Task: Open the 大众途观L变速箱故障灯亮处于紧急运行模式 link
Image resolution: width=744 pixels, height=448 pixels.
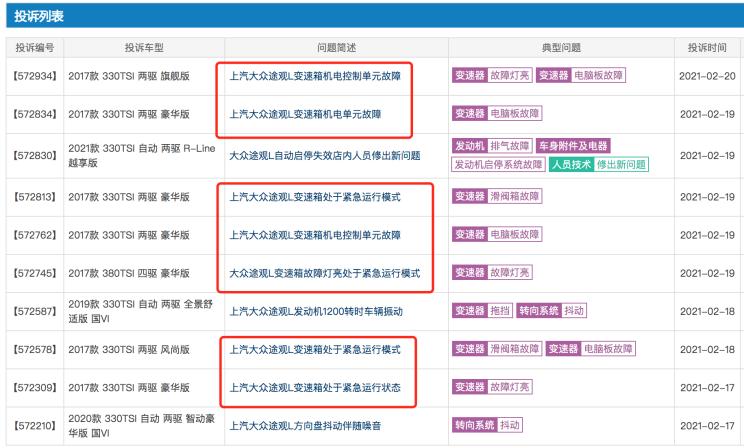Action: 325,273
